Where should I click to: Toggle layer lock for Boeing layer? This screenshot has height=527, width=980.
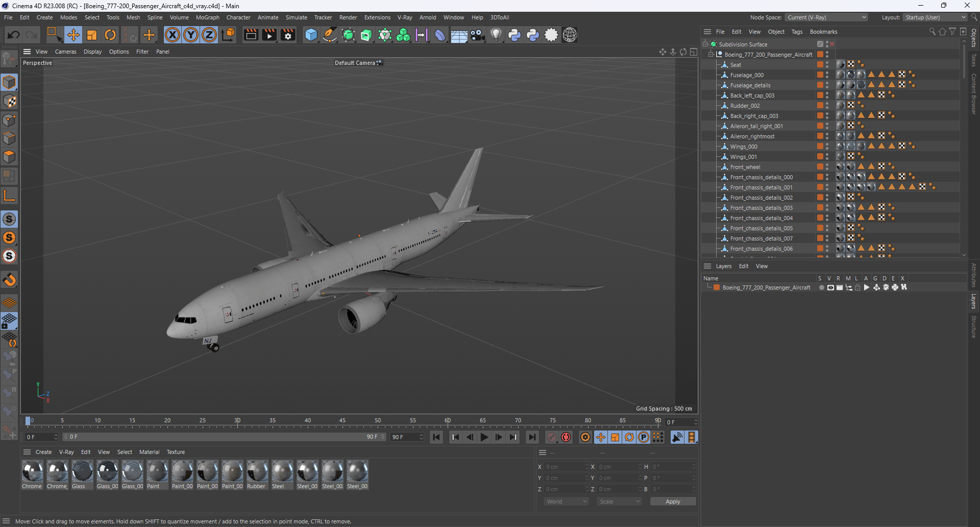tap(858, 288)
